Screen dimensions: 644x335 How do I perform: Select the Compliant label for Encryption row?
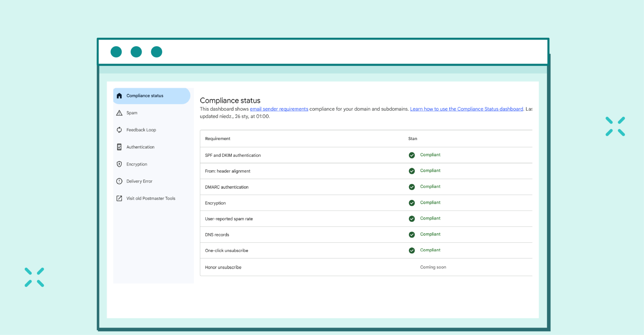(430, 202)
